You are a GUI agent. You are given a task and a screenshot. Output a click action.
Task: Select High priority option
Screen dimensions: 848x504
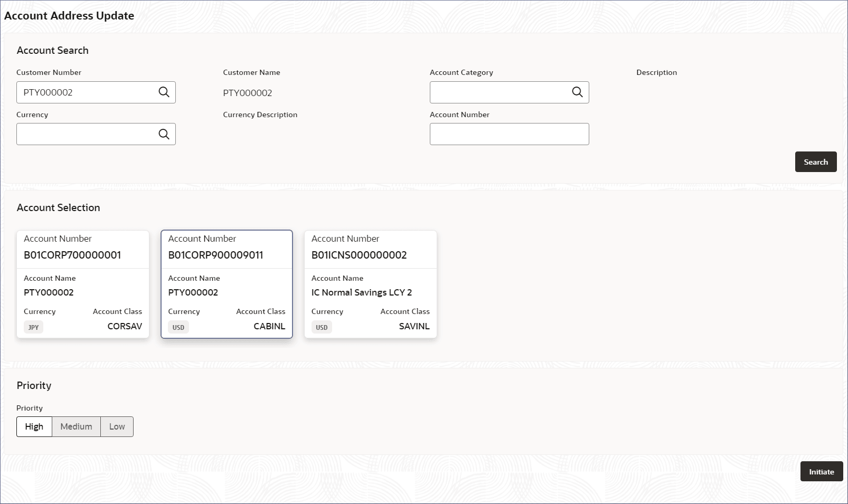coord(34,426)
